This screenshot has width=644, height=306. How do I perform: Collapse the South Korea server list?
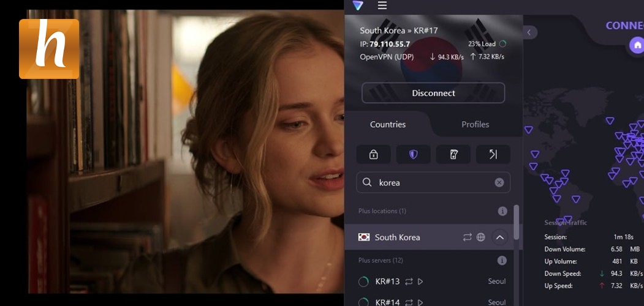tap(500, 237)
